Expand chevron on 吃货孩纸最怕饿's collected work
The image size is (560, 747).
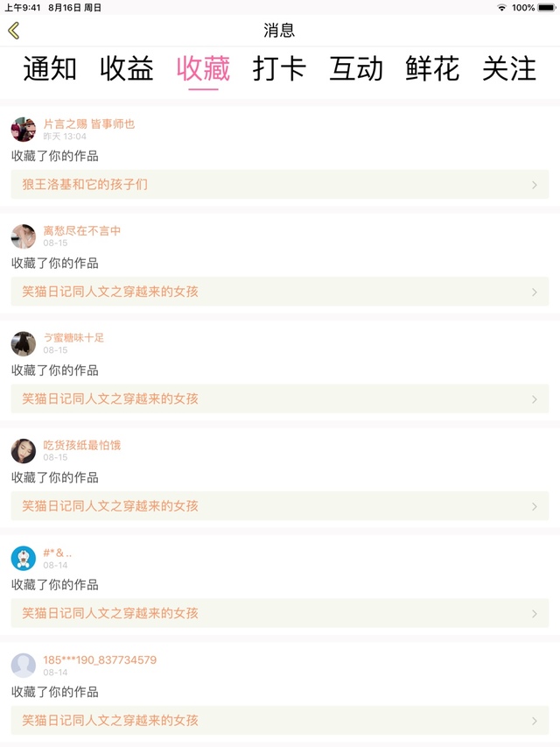tap(535, 506)
